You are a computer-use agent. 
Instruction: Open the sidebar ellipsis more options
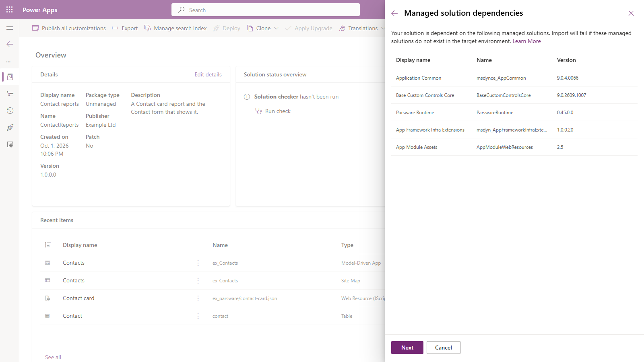(x=8, y=62)
